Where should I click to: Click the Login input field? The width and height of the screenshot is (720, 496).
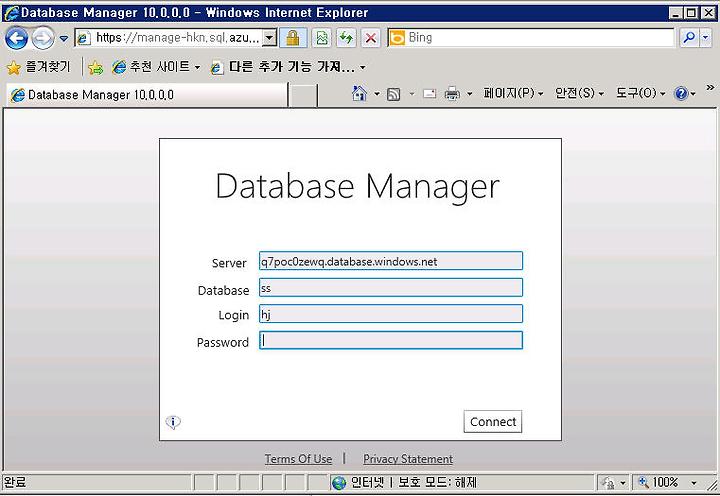point(391,314)
